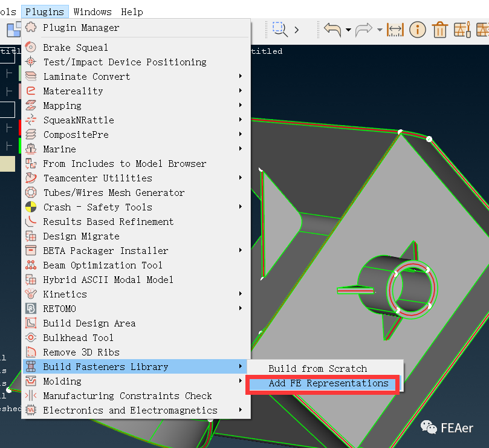The width and height of the screenshot is (489, 448).
Task: Click the Design Migrate icon
Action: (x=31, y=236)
